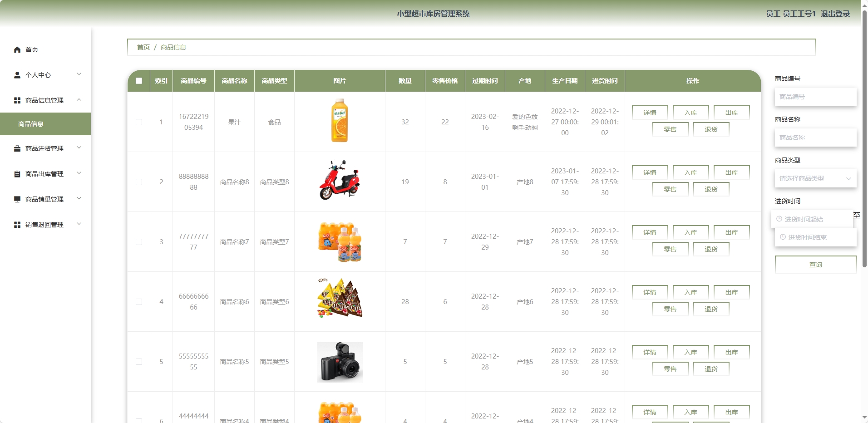Click the 员工 员工工号1 user label
Screen dimensions: 868x423
(791, 14)
